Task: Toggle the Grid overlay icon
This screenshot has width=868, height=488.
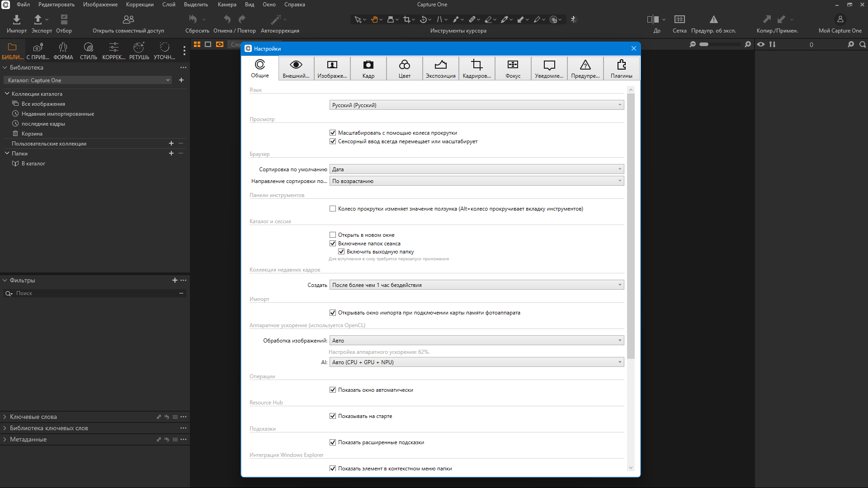Action: click(x=679, y=19)
